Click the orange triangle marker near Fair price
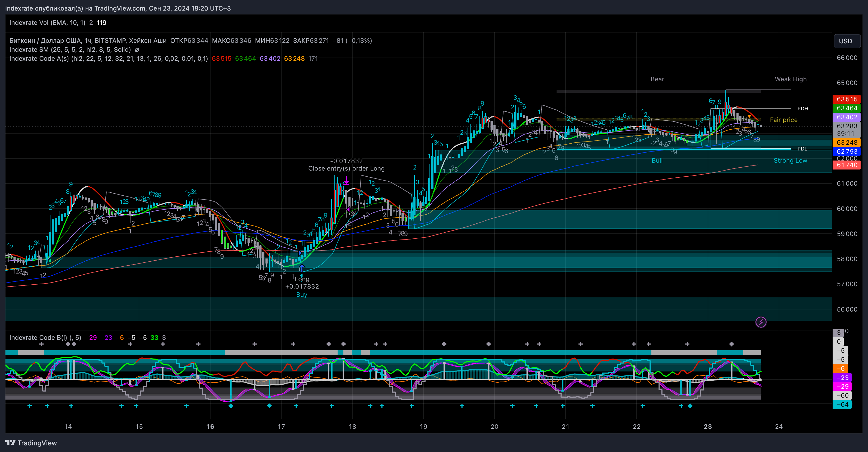 (x=749, y=116)
